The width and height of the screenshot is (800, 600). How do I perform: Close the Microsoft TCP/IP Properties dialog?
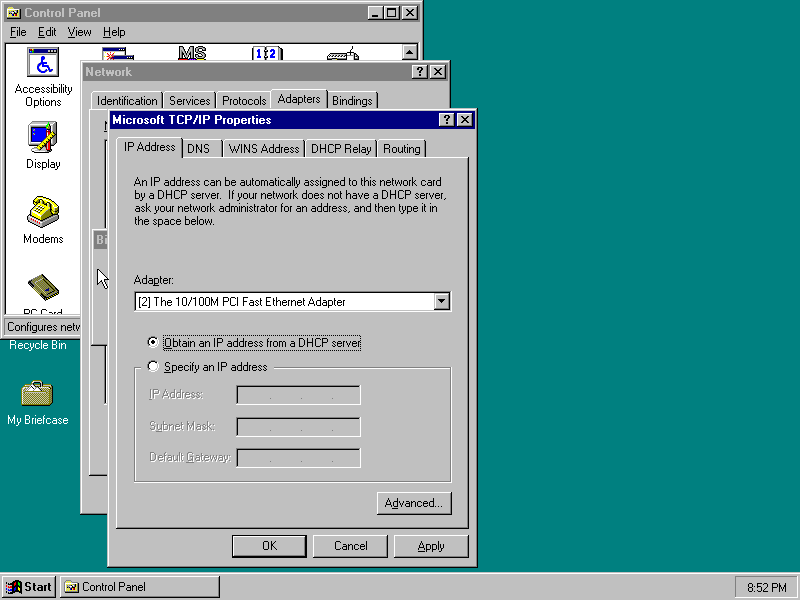tap(465, 120)
